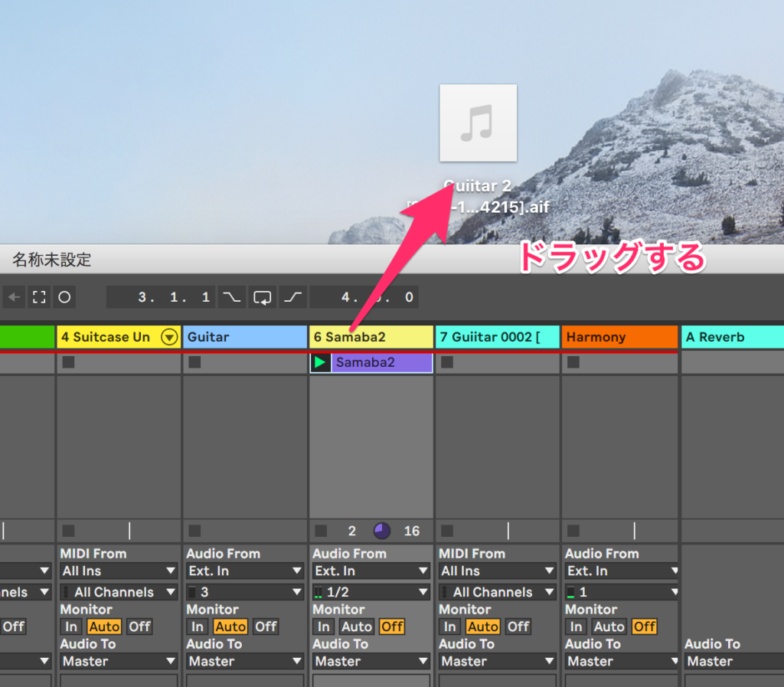Select the A Reverb return track header
This screenshot has height=687, width=784.
click(x=731, y=337)
